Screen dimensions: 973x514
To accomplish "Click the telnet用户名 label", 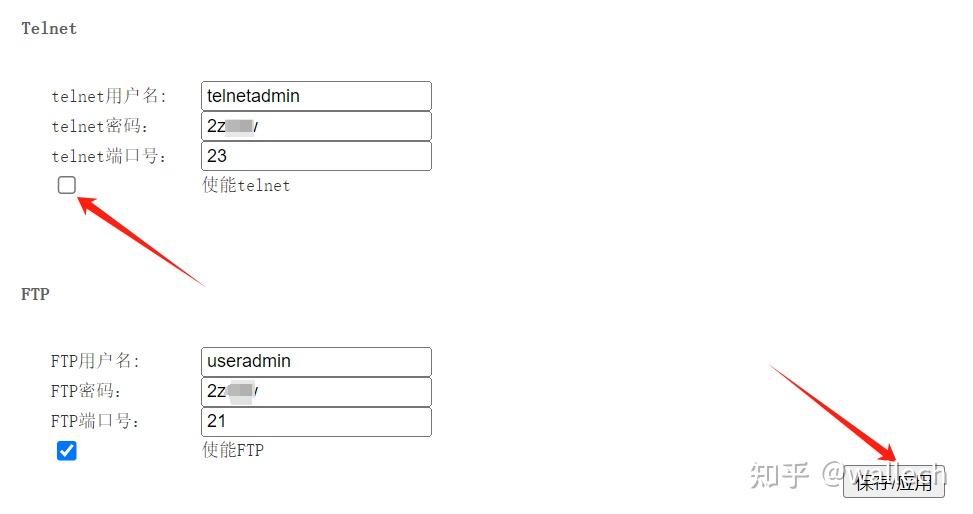I will pos(109,97).
